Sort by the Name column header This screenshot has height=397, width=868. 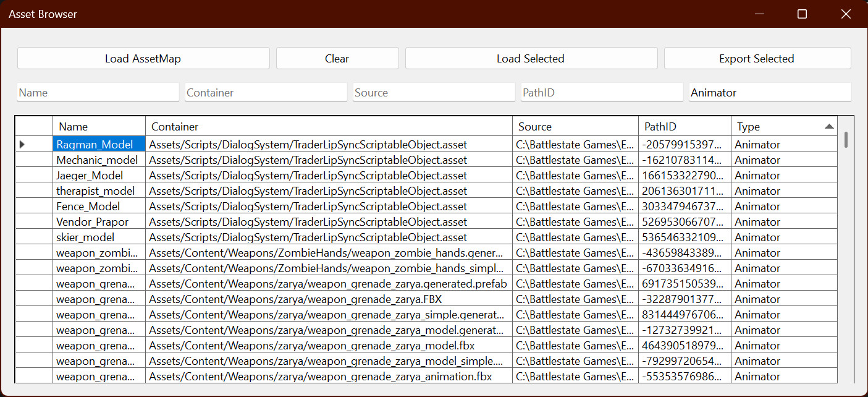tap(99, 126)
